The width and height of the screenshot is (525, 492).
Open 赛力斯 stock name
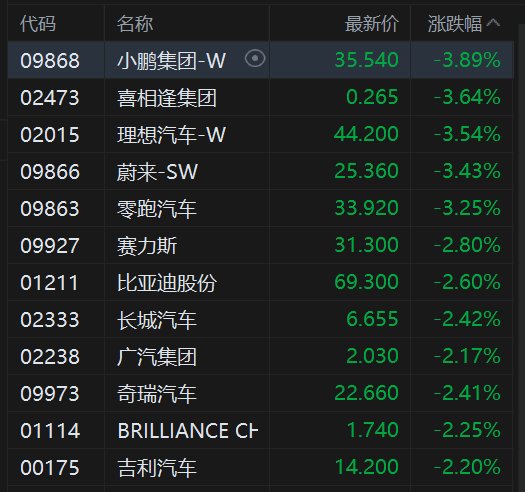click(147, 246)
